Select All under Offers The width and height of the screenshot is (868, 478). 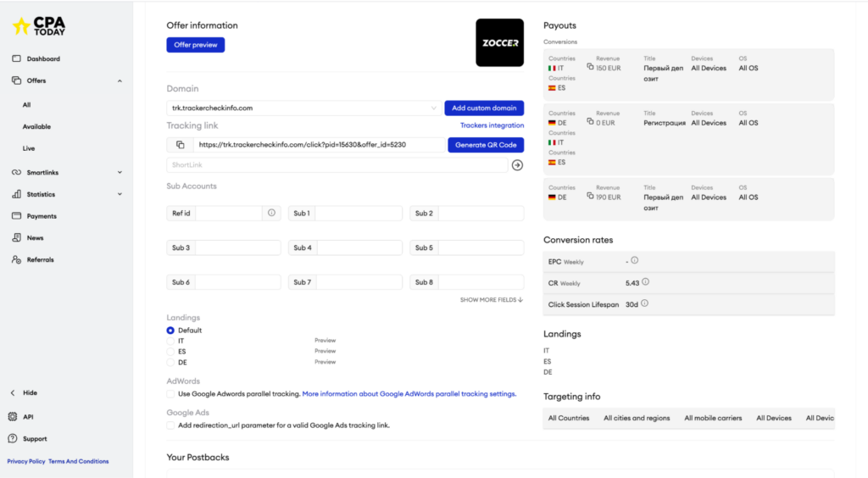coord(26,104)
